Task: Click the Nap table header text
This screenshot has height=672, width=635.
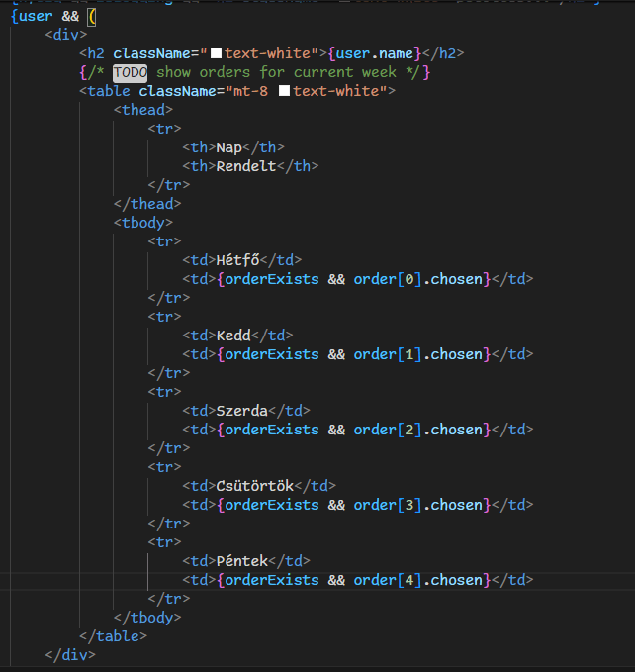Action: [x=229, y=147]
